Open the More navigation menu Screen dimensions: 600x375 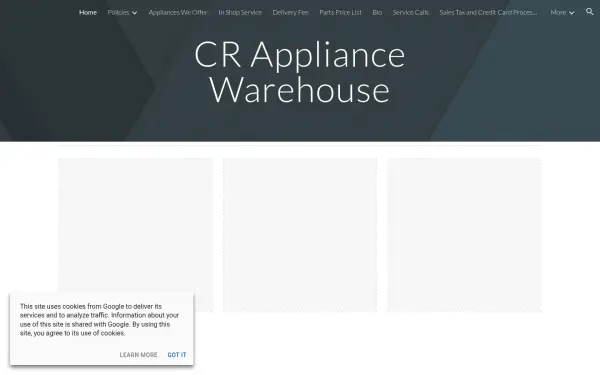point(558,12)
